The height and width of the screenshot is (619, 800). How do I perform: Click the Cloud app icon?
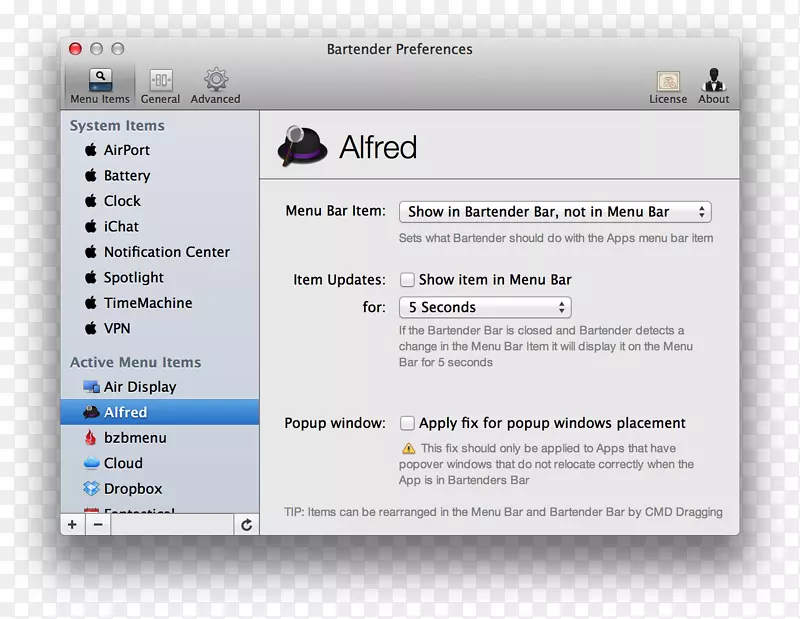tap(91, 463)
